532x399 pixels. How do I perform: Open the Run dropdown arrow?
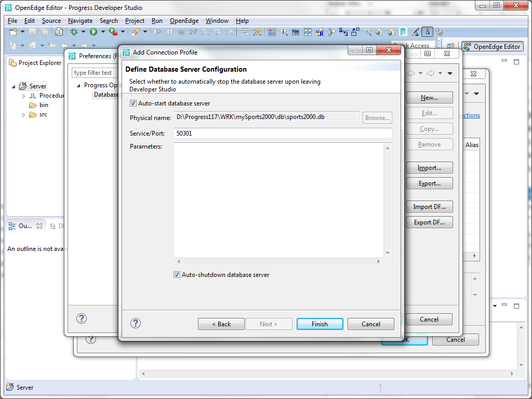pos(103,32)
